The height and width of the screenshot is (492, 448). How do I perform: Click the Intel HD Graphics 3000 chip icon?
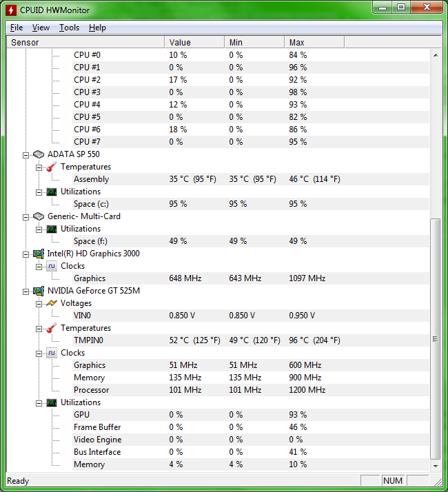pos(39,254)
